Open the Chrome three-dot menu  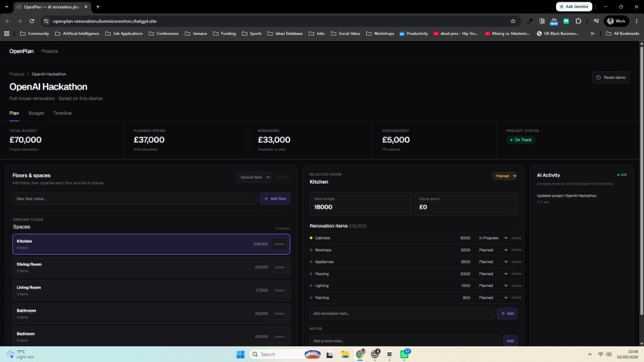click(x=637, y=21)
